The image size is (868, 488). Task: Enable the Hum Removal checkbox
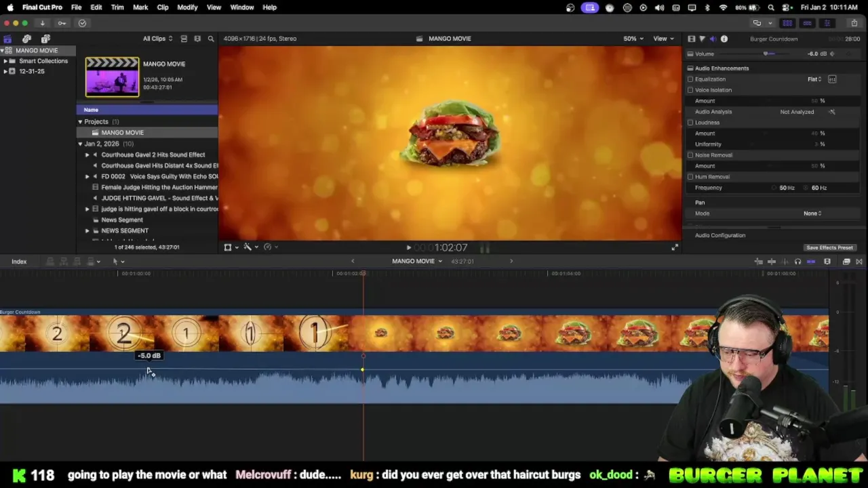(690, 177)
